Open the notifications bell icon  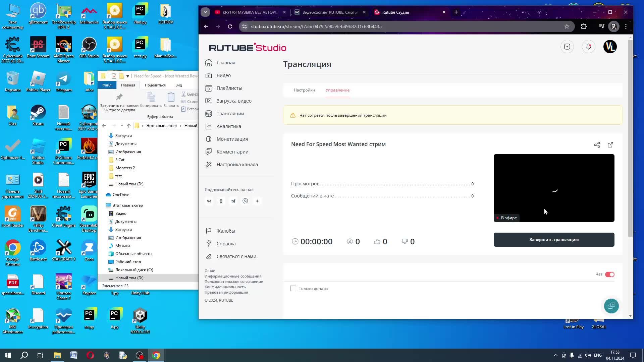click(x=589, y=47)
